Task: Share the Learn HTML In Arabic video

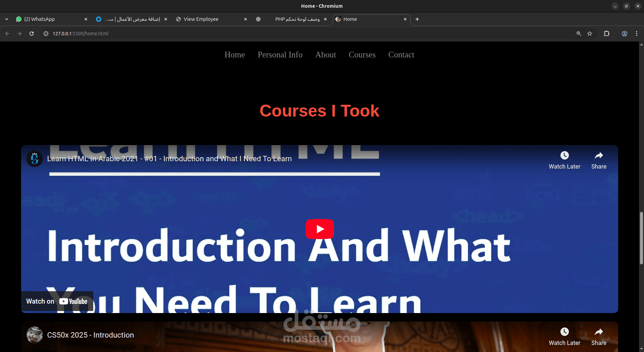Action: (x=599, y=160)
